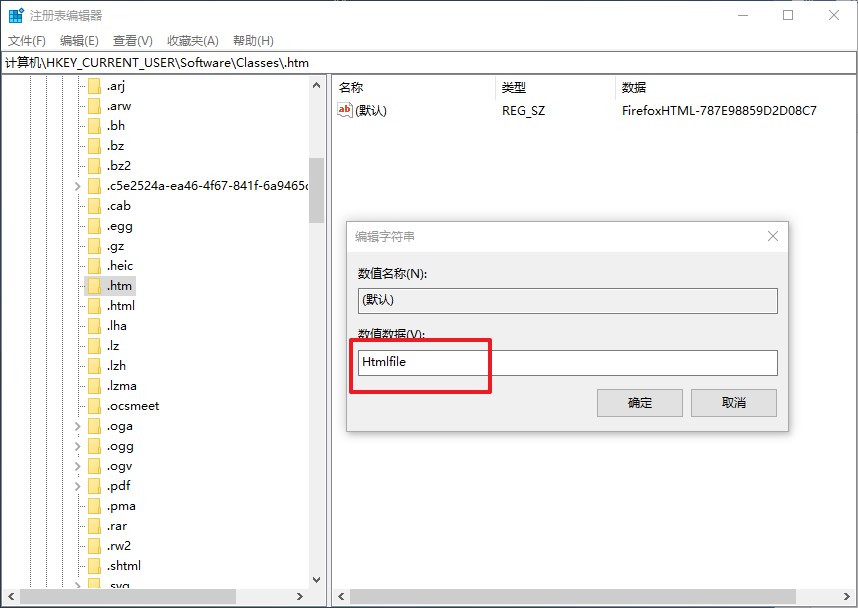The width and height of the screenshot is (858, 608).
Task: Click the .cab folder icon
Action: pos(95,206)
